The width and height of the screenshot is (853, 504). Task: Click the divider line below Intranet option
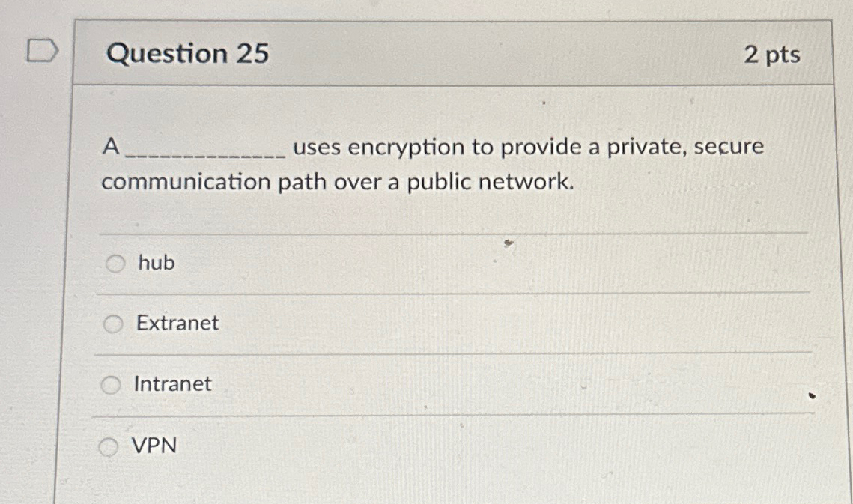pyautogui.click(x=449, y=414)
